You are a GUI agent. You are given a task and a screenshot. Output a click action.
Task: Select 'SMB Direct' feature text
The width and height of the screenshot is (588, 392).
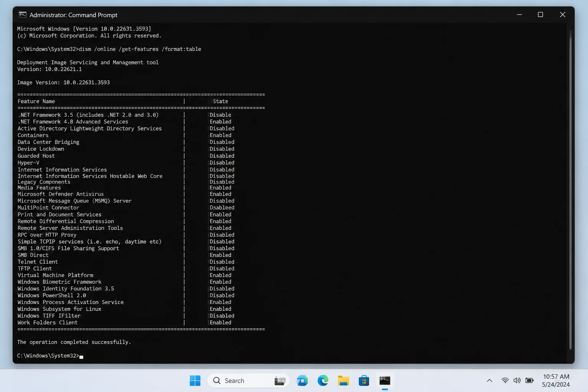(x=33, y=255)
